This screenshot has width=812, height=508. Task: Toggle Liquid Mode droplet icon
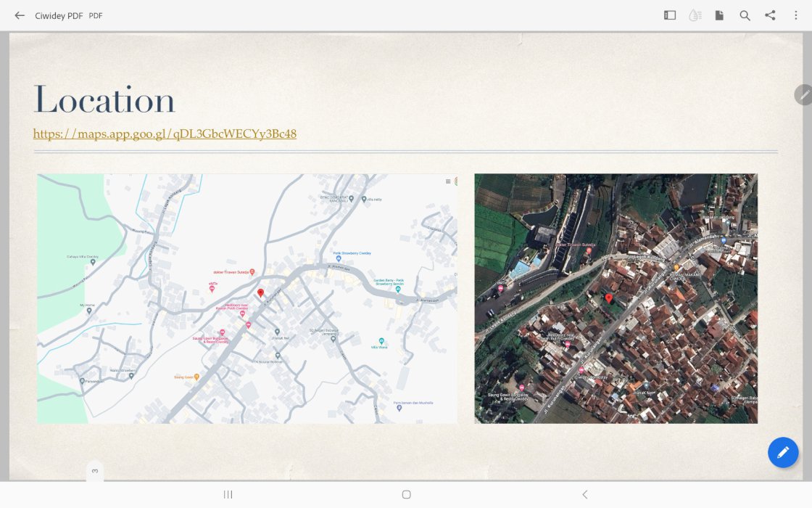tap(695, 15)
